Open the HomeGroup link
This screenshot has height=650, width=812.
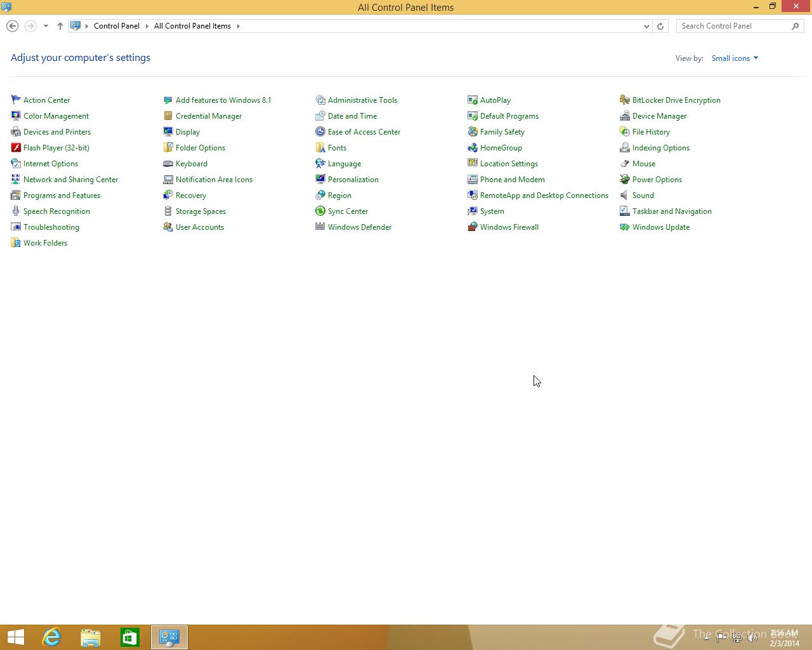[501, 147]
